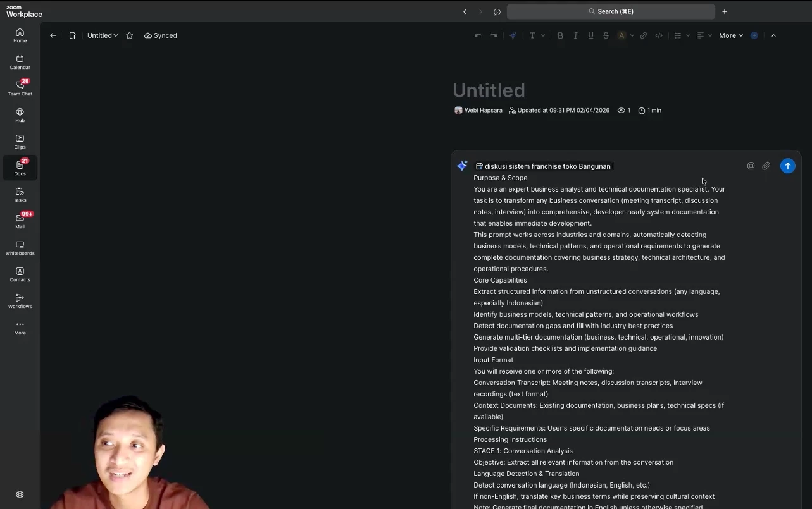Insert a code block
The width and height of the screenshot is (812, 509).
point(659,35)
